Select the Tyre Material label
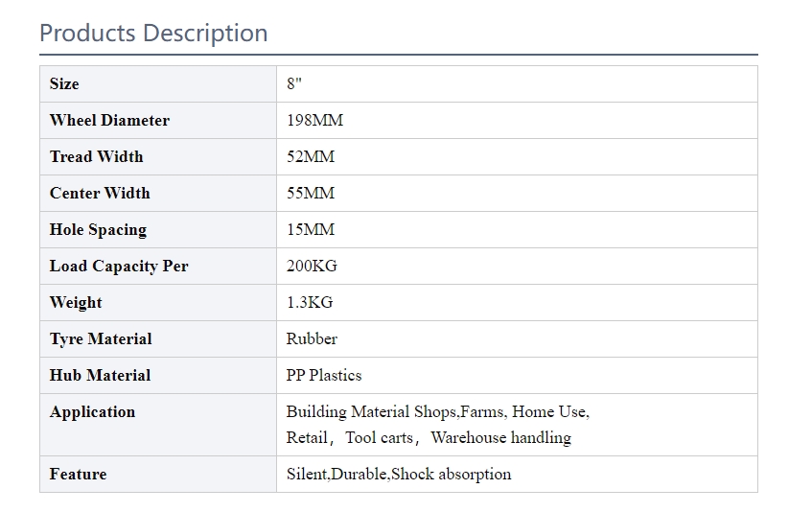812x512 pixels. click(x=101, y=339)
